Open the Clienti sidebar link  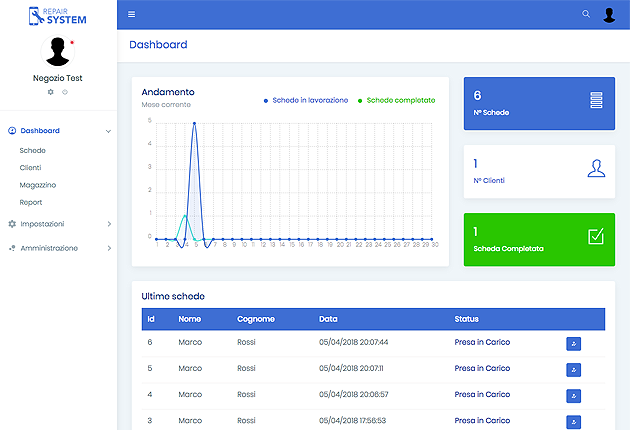point(31,168)
